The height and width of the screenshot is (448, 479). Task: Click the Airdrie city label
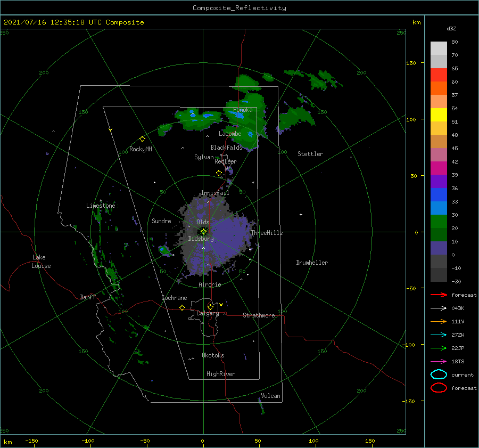pyautogui.click(x=210, y=284)
